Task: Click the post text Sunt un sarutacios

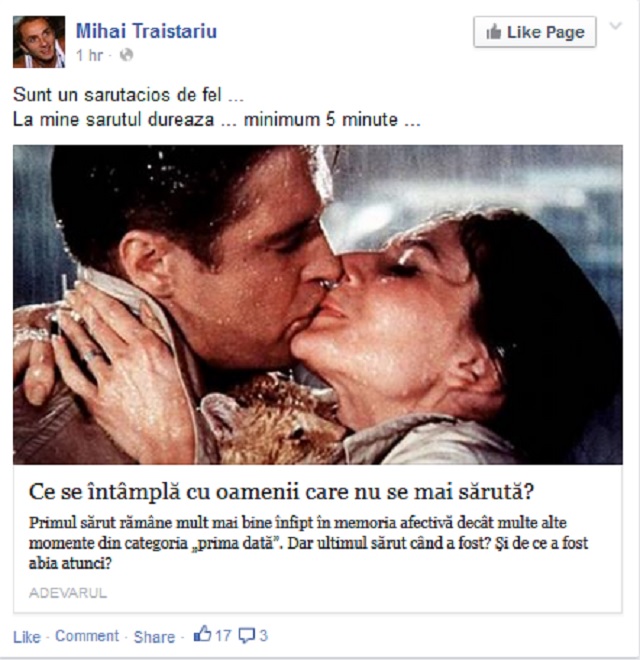Action: [128, 95]
